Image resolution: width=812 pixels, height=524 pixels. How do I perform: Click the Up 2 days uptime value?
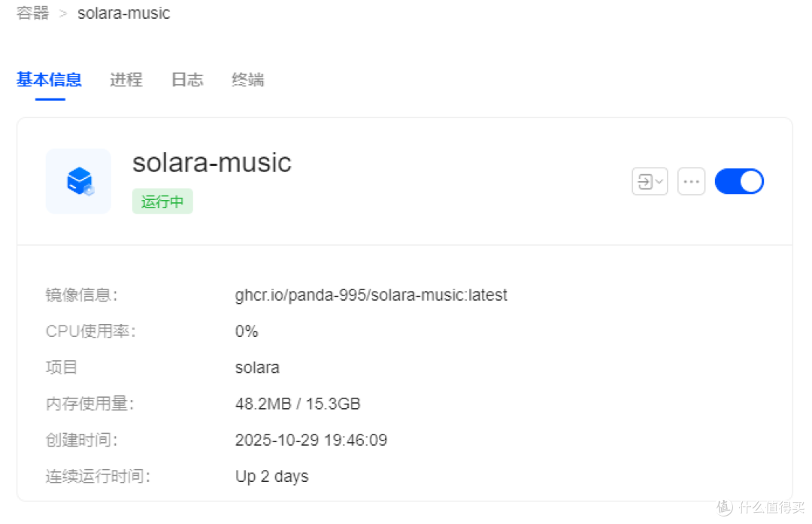tap(272, 477)
